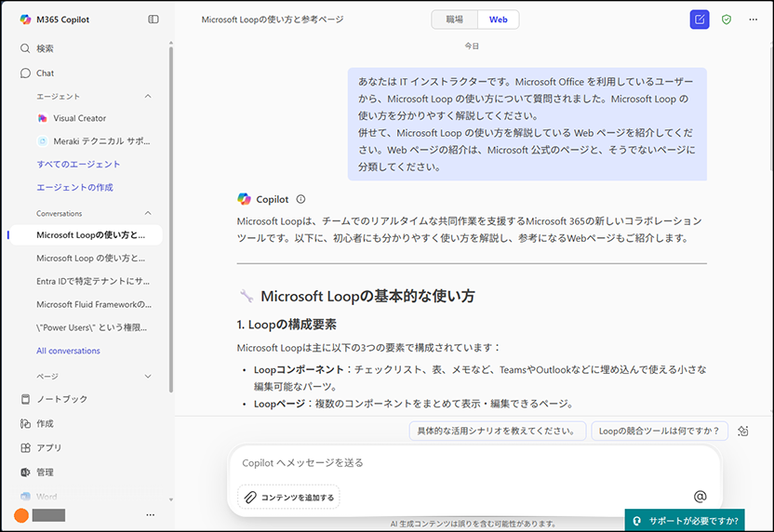The height and width of the screenshot is (532, 774).
Task: Click the paperclip attachment icon
Action: click(x=250, y=497)
